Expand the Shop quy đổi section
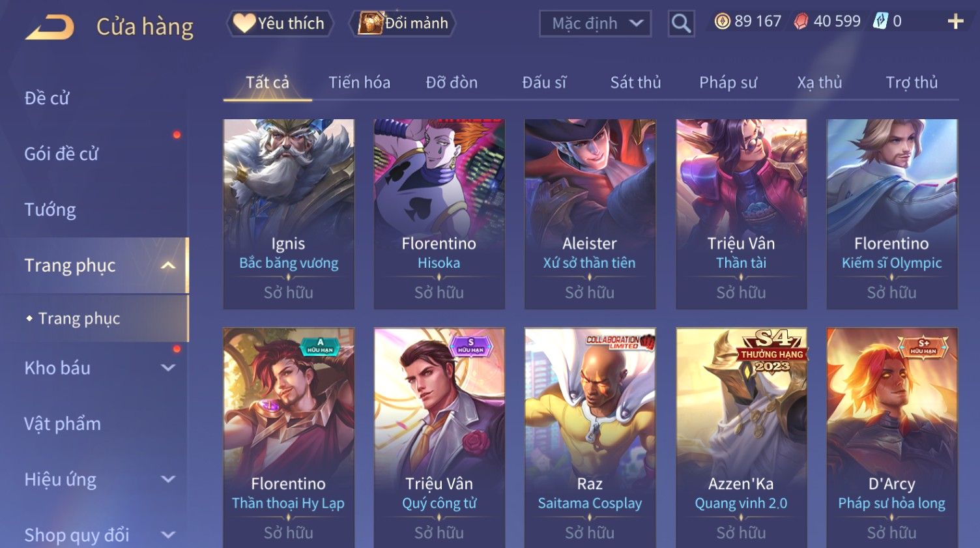 tap(168, 535)
